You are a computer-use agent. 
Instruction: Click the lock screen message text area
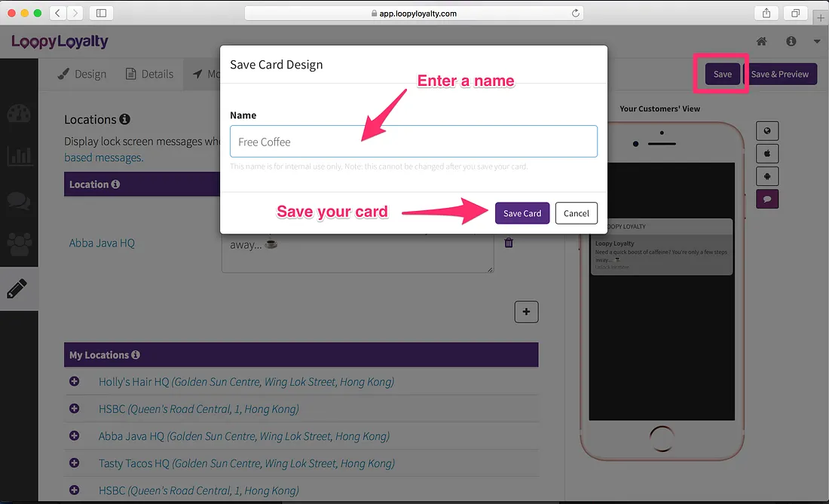coord(357,252)
